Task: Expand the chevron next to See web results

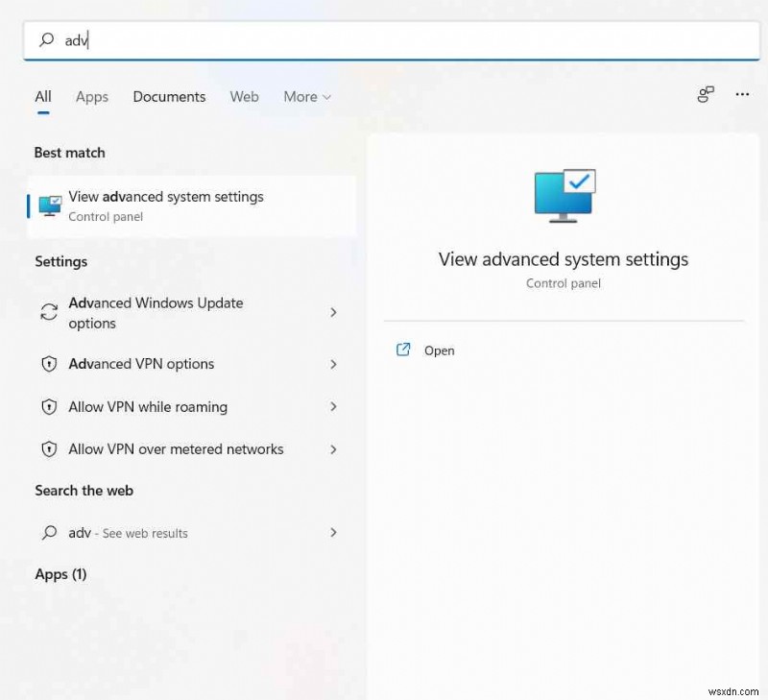Action: click(x=333, y=532)
